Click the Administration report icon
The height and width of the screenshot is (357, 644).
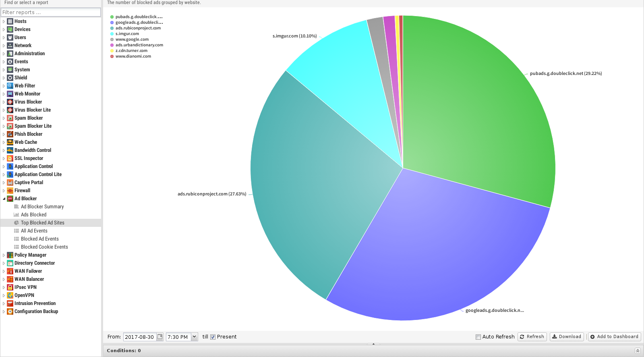pyautogui.click(x=10, y=54)
